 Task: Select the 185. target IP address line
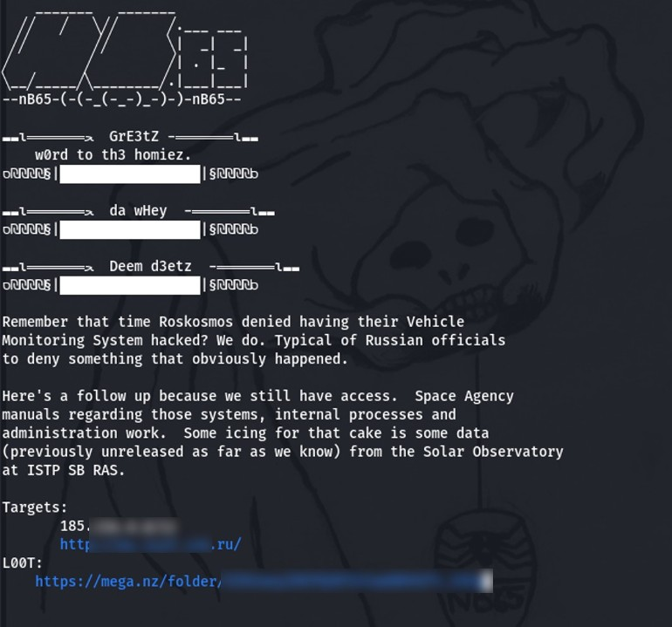pos(119,526)
